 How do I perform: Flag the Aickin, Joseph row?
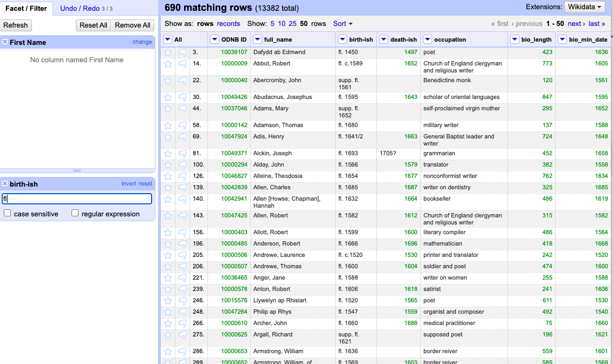click(182, 154)
